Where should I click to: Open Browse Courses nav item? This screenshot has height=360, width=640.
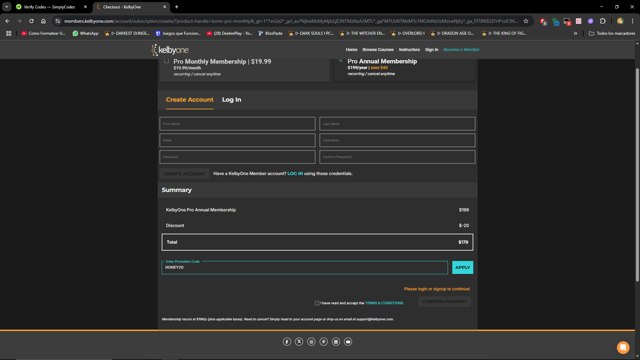[x=378, y=50]
